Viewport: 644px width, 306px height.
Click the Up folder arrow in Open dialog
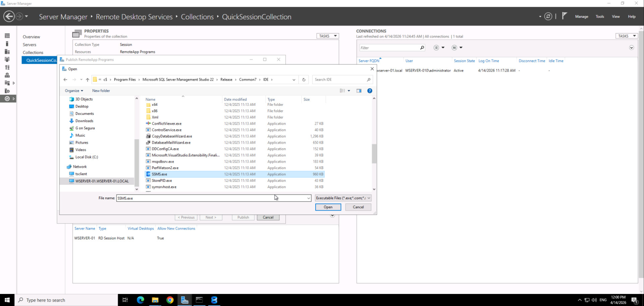pos(88,80)
